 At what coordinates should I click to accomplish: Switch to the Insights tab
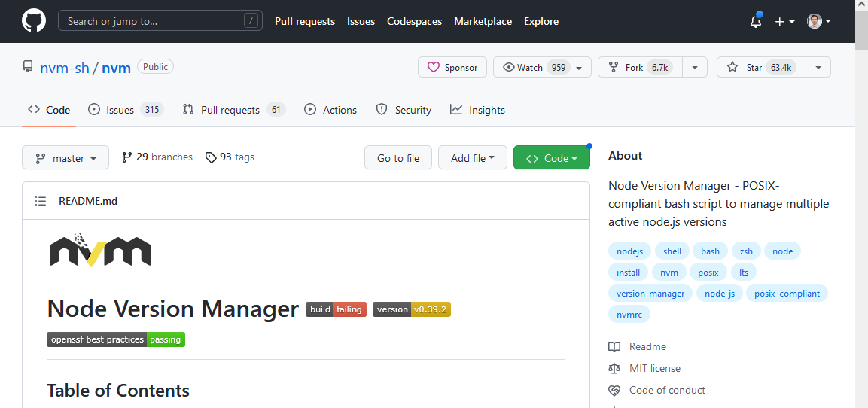click(477, 110)
